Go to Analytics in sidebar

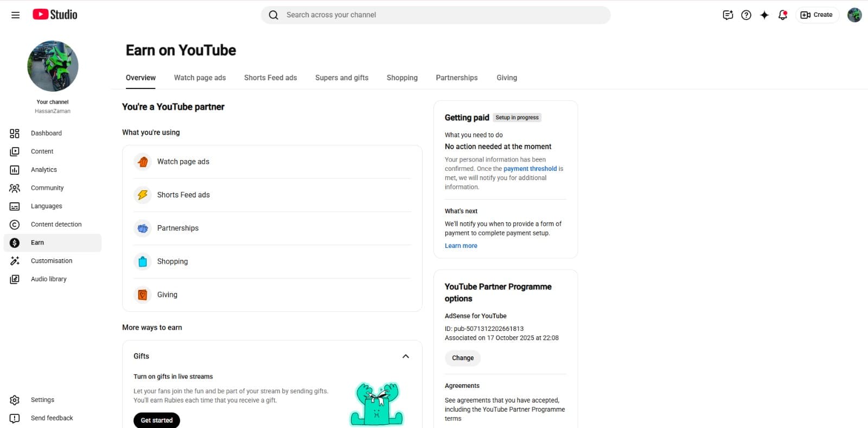click(53, 170)
